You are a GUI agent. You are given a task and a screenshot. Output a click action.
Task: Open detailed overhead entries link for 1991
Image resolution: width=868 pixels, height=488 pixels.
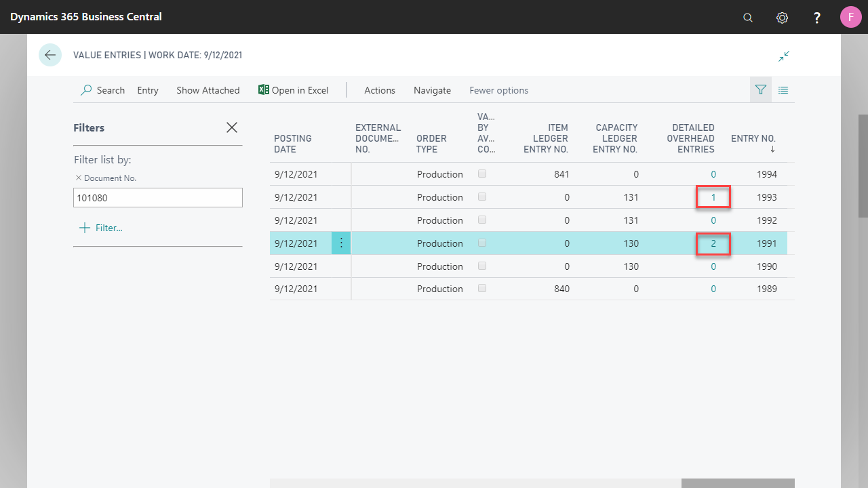[x=713, y=243]
